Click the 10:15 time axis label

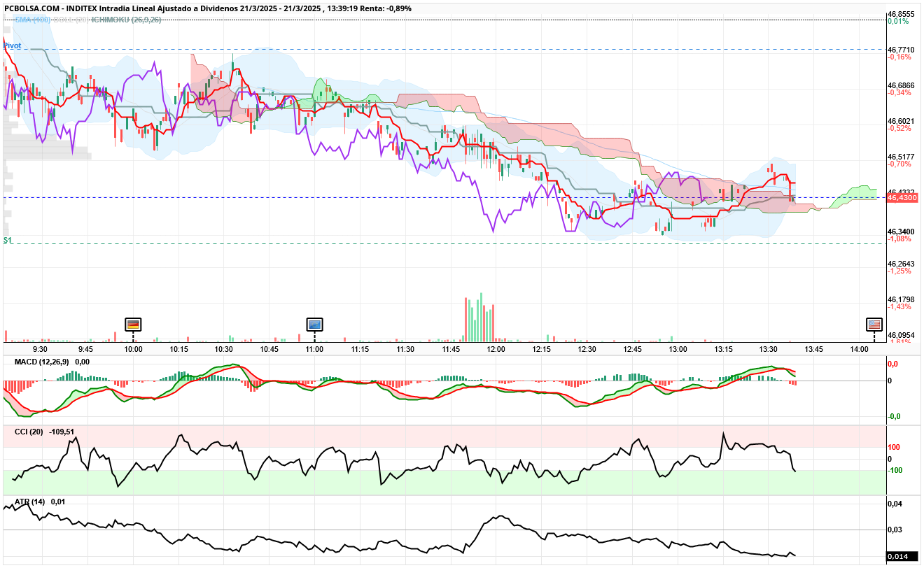tap(178, 348)
